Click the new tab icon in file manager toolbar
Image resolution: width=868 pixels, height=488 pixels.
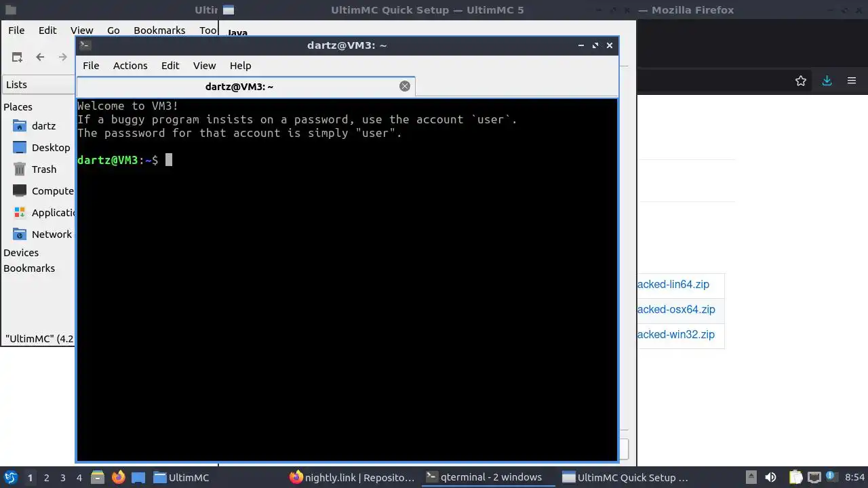click(x=17, y=58)
